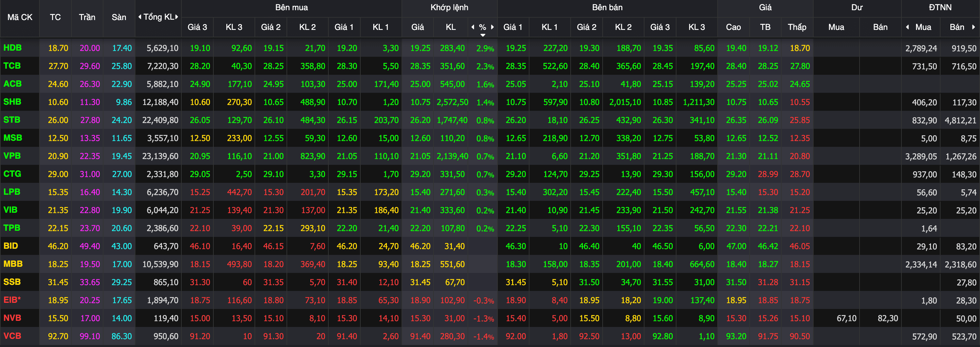980x347 pixels.
Task: Click the left arrow next to % header
Action: (473, 27)
